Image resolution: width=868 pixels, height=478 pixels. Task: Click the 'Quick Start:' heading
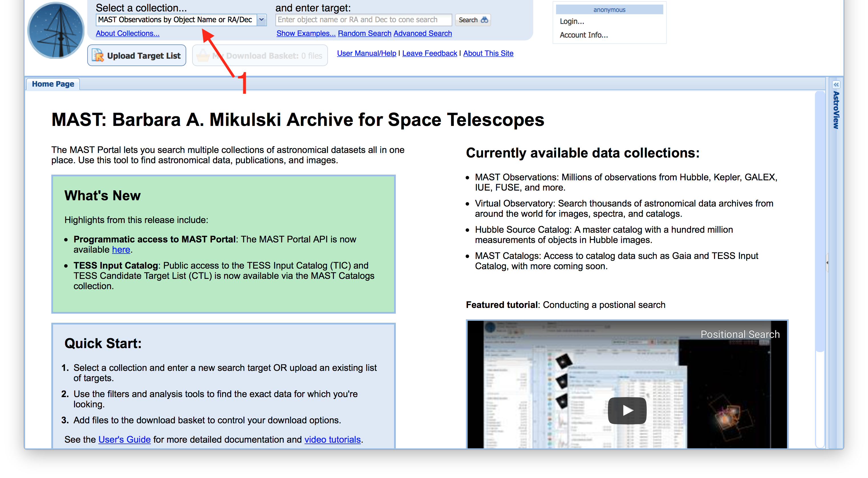click(103, 343)
